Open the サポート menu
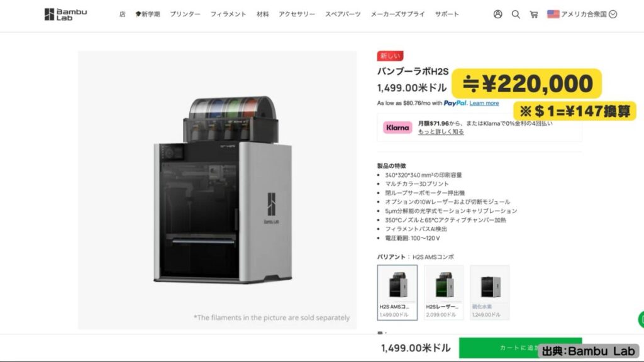 pos(447,14)
